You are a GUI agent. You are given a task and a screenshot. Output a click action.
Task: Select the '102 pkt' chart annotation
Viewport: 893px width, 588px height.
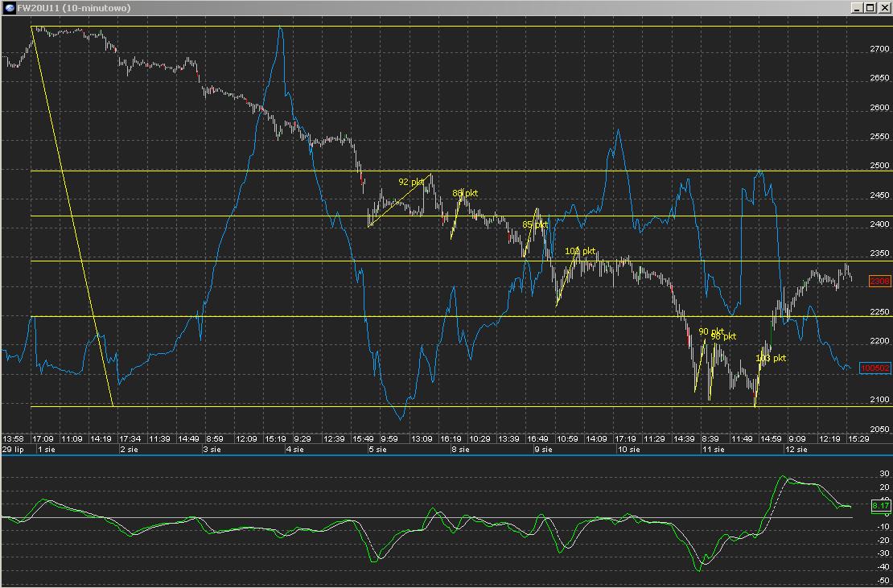coord(580,250)
